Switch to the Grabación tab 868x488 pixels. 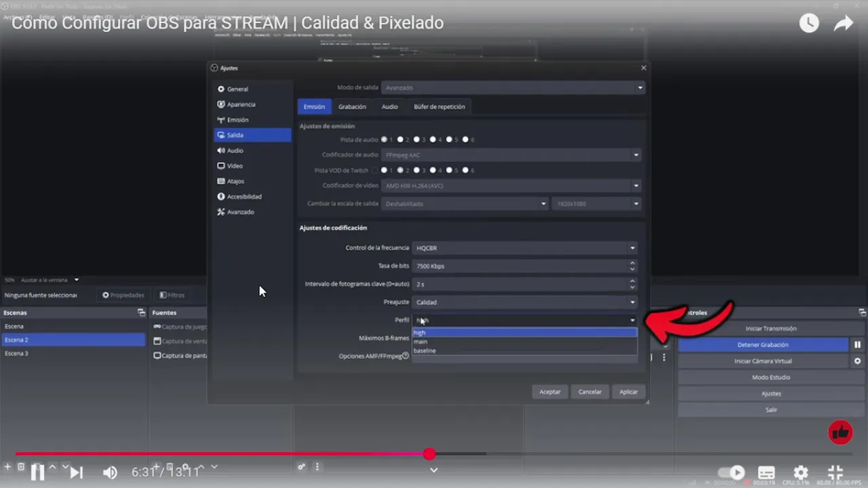tap(352, 106)
